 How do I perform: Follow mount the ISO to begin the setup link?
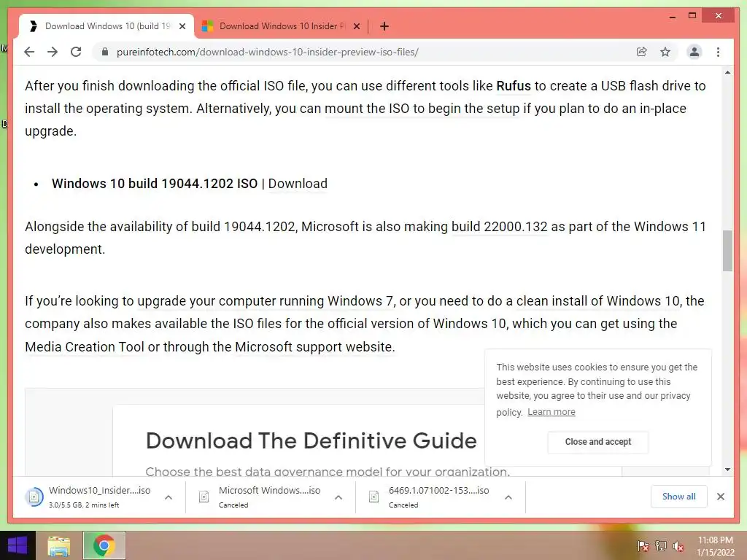point(422,109)
